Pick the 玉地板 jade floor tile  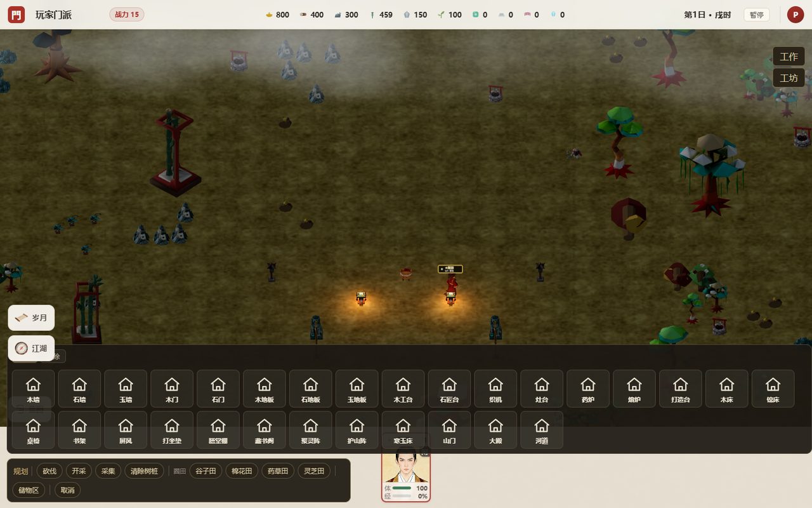pyautogui.click(x=357, y=389)
